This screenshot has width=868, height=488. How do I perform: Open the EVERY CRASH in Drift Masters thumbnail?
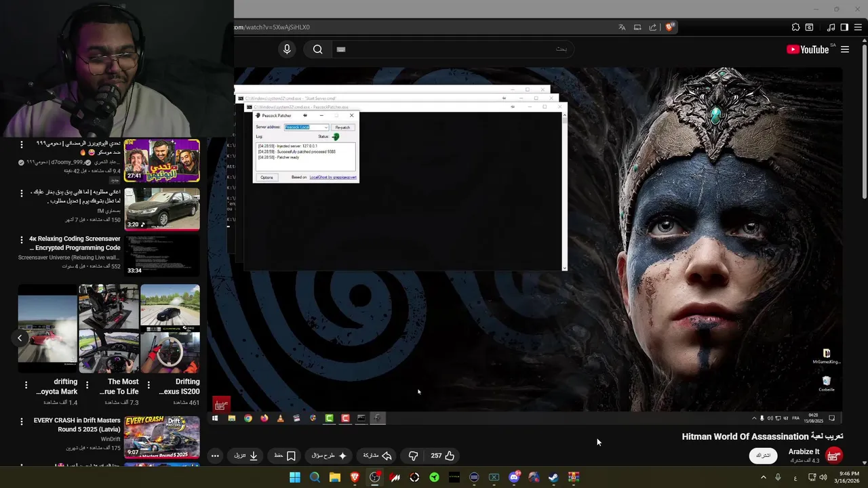(162, 436)
